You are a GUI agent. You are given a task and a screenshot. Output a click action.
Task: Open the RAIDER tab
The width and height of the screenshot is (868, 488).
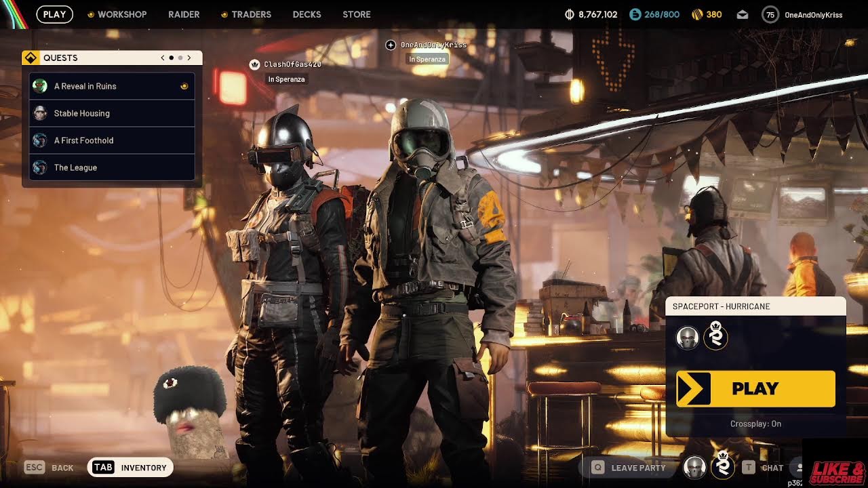pyautogui.click(x=184, y=14)
